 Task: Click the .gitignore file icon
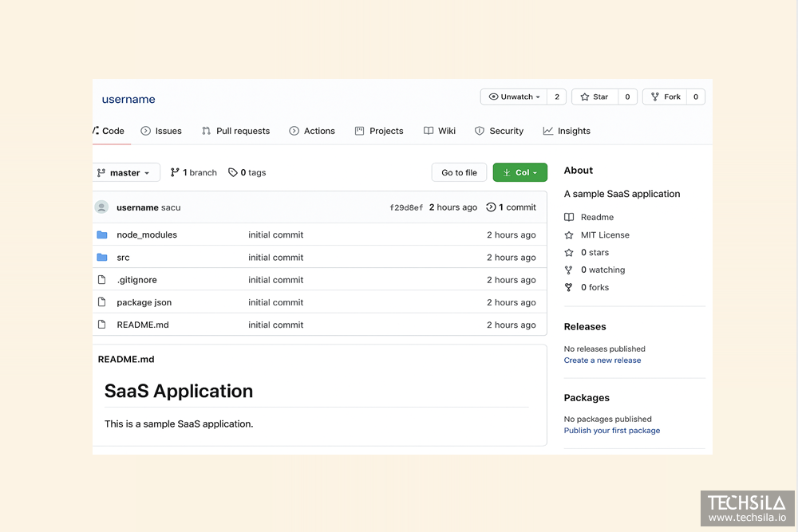(101, 280)
